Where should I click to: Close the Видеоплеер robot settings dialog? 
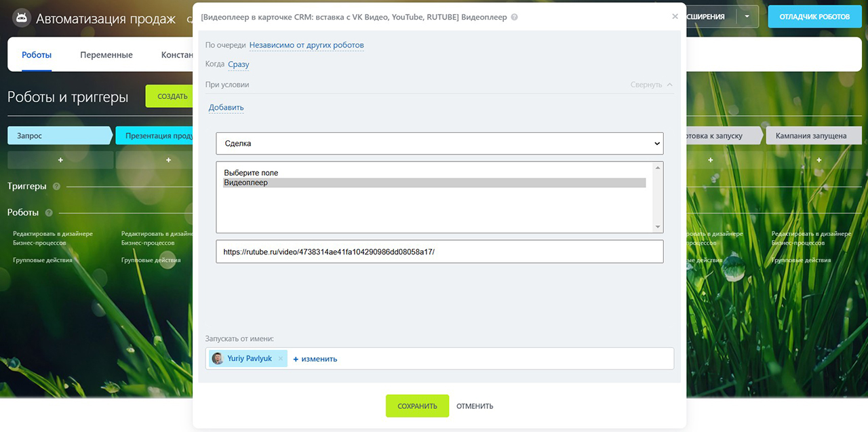(675, 16)
